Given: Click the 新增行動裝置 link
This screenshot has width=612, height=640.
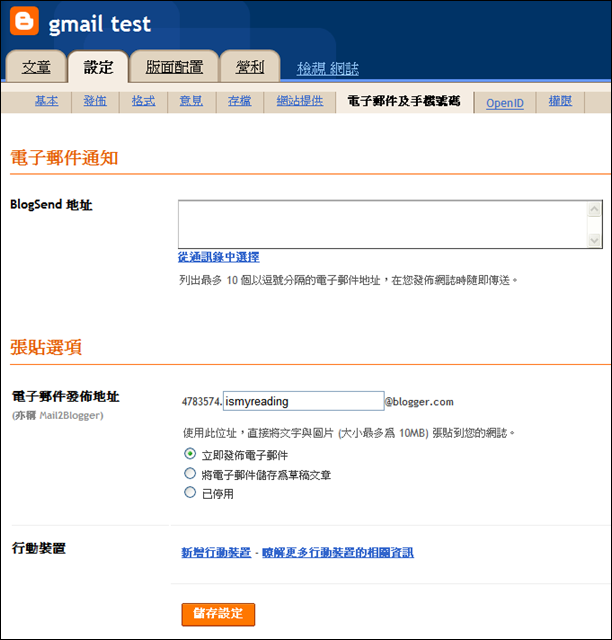Looking at the screenshot, I should (216, 552).
